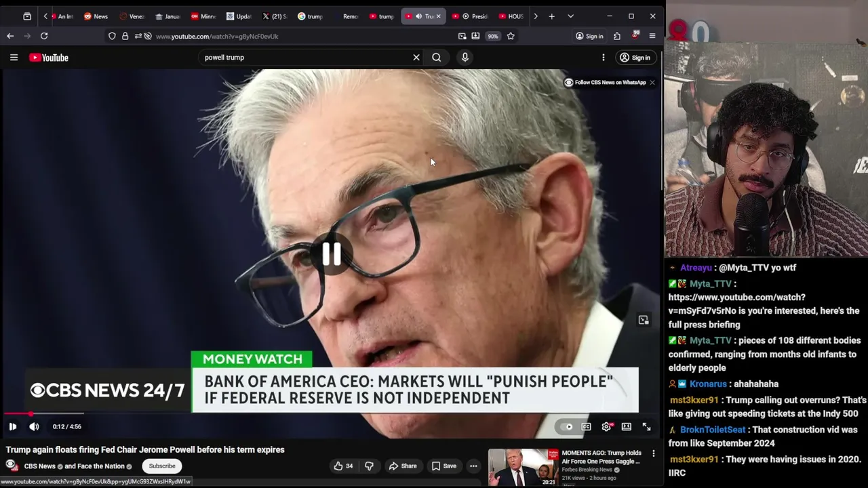Switch to the 'News' Reddit tab
This screenshot has height=488, width=868.
point(96,16)
